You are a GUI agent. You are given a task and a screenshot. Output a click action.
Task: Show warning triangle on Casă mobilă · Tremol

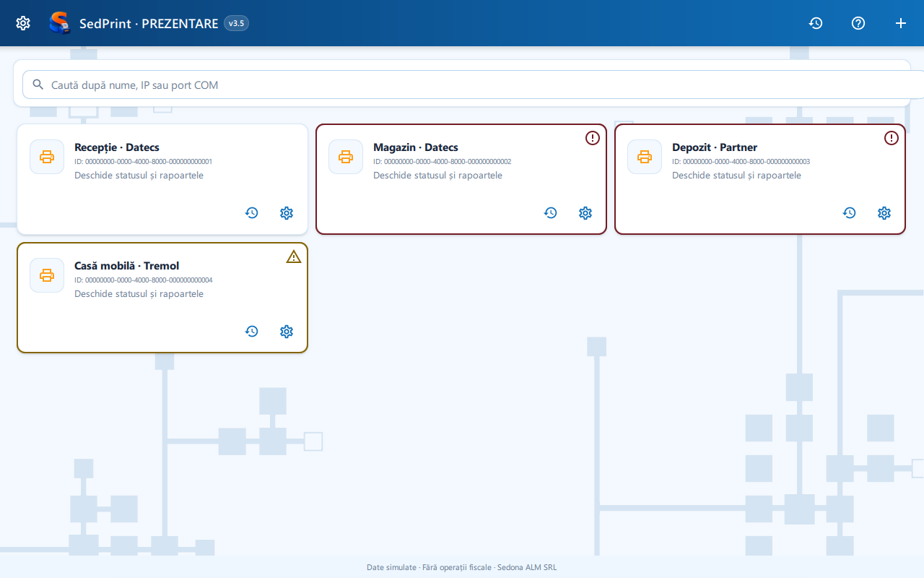(294, 256)
